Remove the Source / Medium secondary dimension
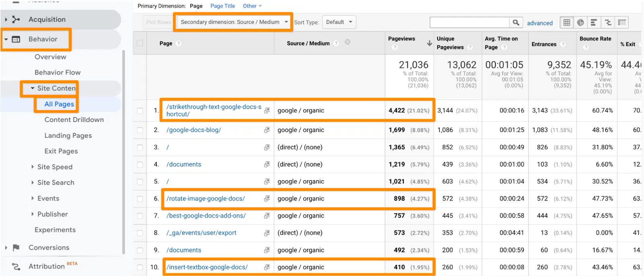This screenshot has height=276, width=644. (x=347, y=42)
